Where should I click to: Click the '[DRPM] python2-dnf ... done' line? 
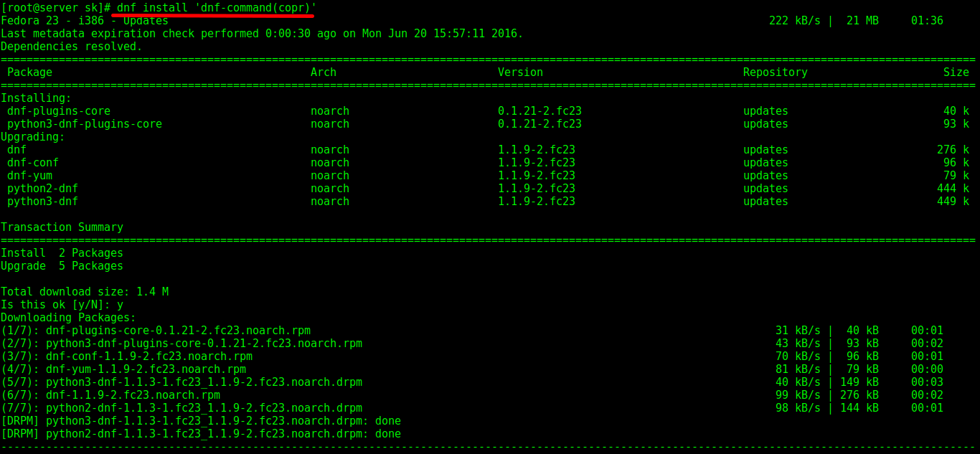coord(201,434)
